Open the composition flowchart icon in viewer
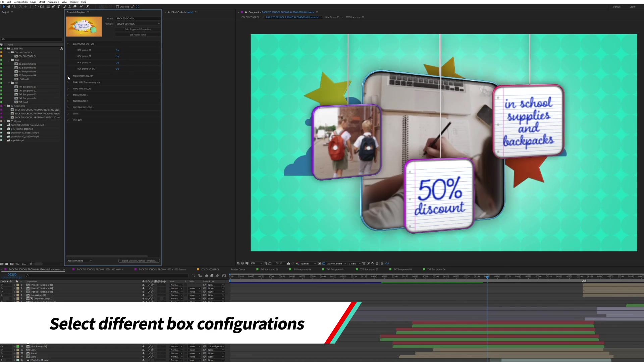 tap(377, 263)
